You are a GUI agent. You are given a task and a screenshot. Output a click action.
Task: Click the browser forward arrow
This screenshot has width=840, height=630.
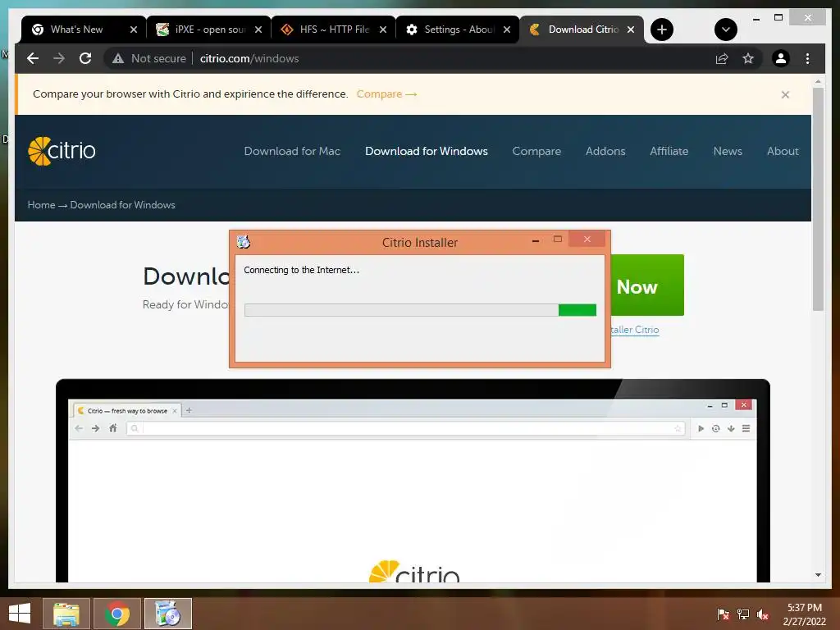click(59, 58)
